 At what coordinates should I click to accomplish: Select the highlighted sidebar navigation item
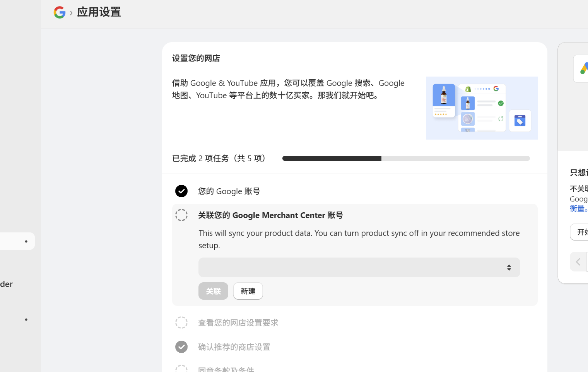coord(17,241)
